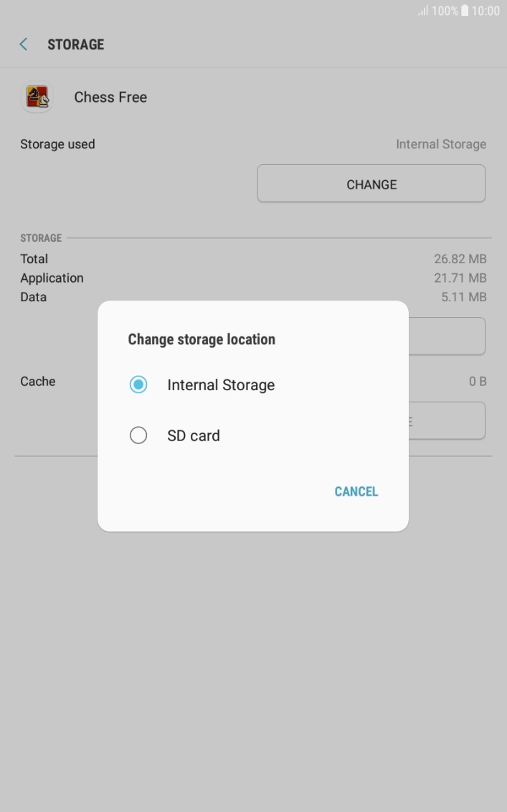Tap the Cache row label
This screenshot has width=507, height=812.
[x=37, y=381]
